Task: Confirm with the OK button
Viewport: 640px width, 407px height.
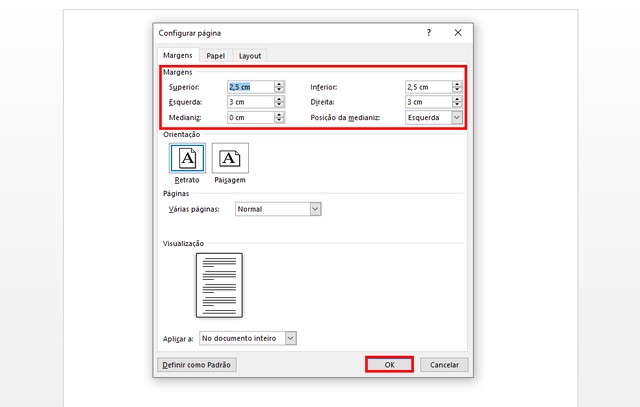Action: point(389,365)
